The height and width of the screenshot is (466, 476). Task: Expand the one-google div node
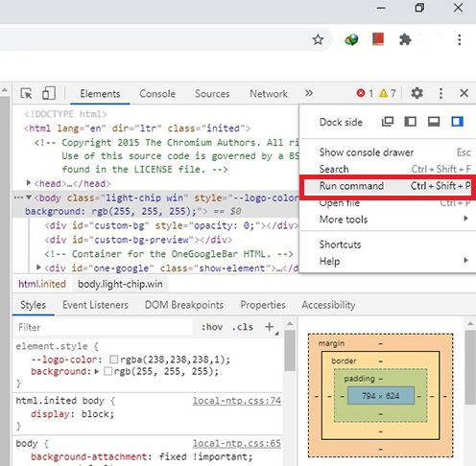[38, 268]
